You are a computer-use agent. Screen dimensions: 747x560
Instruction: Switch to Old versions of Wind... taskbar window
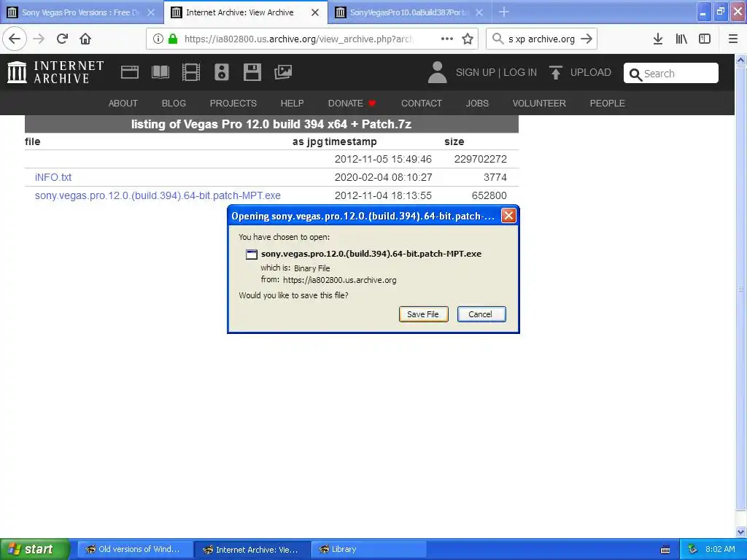(135, 550)
